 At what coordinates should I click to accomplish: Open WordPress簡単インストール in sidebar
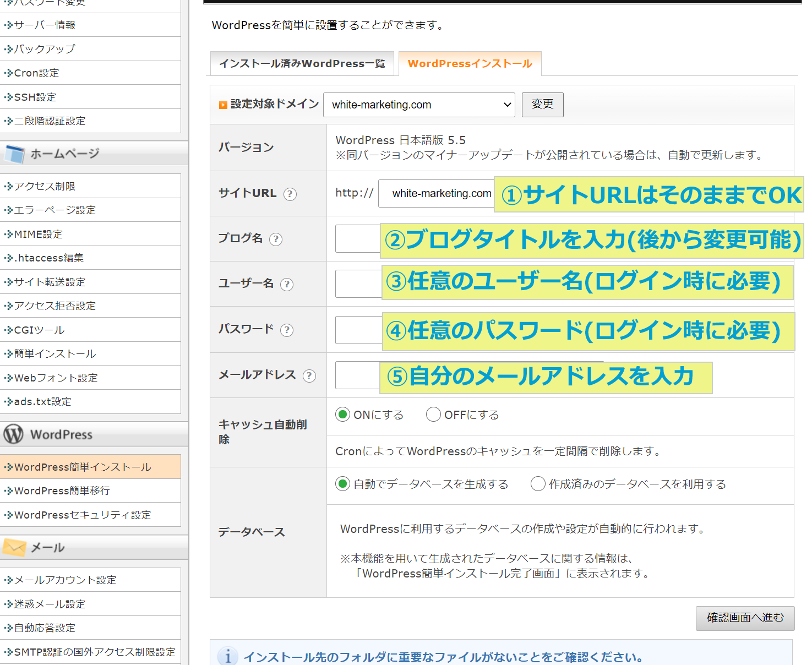click(x=90, y=467)
